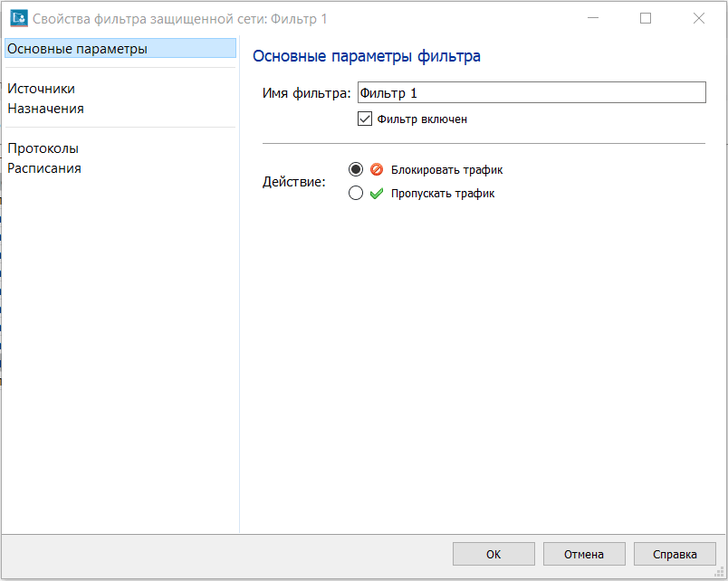Click the red block traffic icon
Image resolution: width=728 pixels, height=581 pixels.
377,169
